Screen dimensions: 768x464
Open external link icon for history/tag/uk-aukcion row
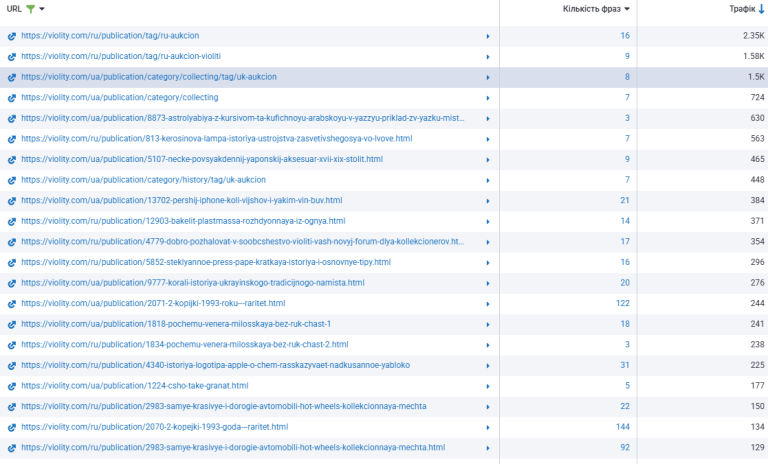[x=12, y=180]
